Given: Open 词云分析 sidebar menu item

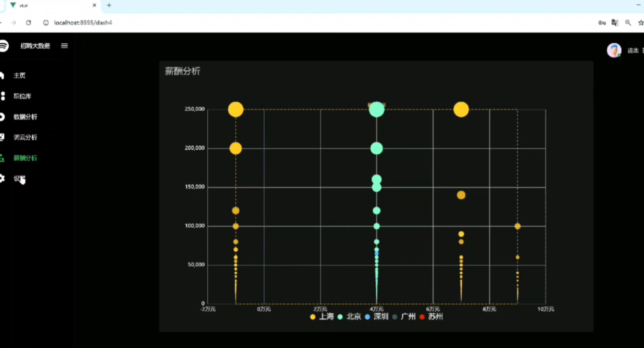Looking at the screenshot, I should (25, 137).
